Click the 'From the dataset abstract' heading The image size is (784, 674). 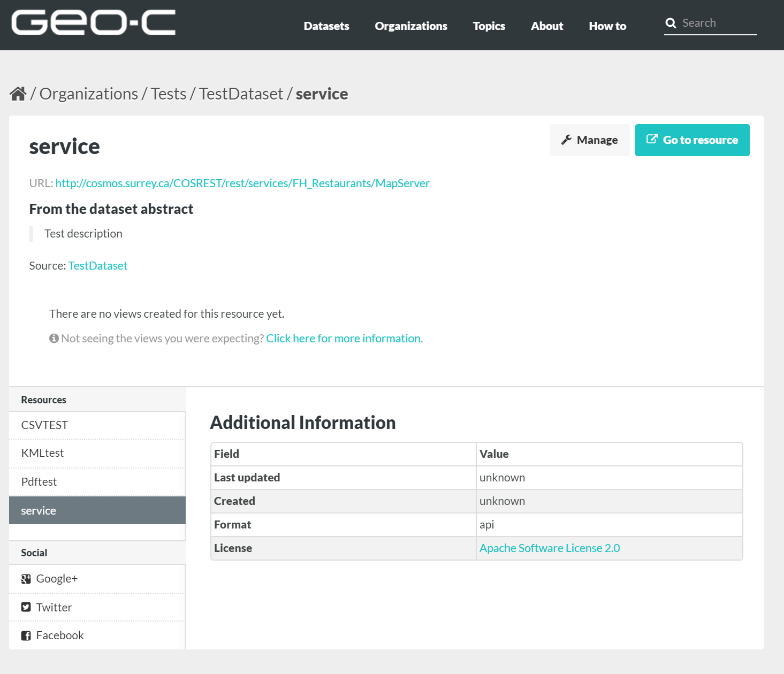click(111, 209)
